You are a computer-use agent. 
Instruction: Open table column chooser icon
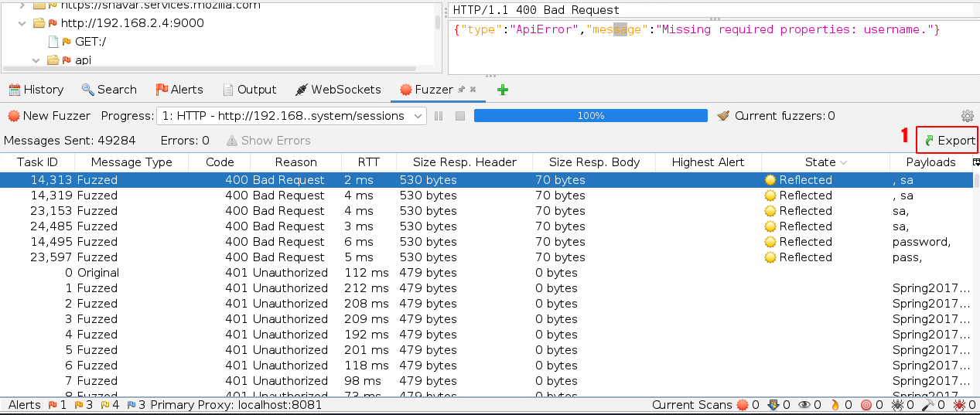coord(975,162)
